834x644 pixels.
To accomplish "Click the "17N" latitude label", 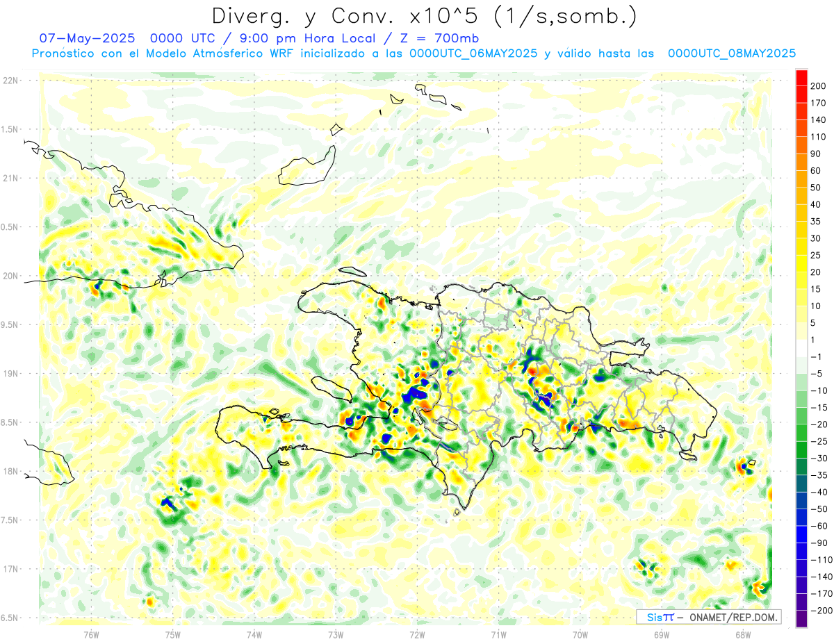I will click(x=11, y=569).
